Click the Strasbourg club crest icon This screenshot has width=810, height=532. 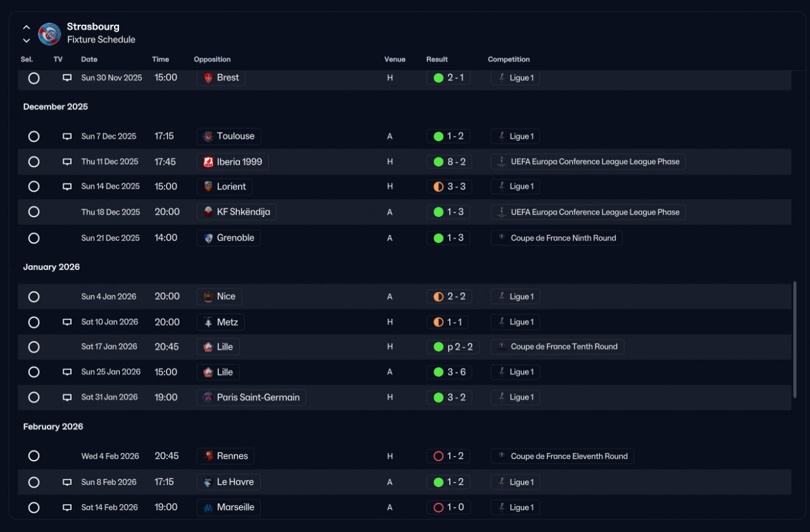(49, 34)
